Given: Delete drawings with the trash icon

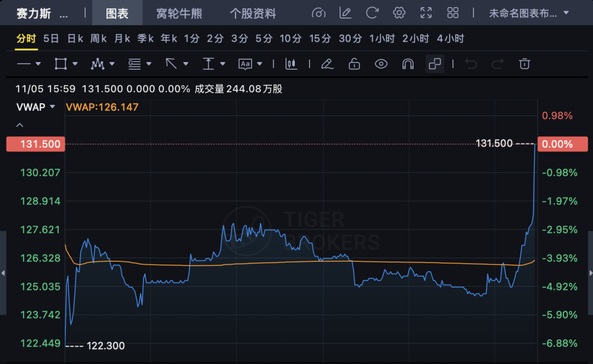Looking at the screenshot, I should (x=524, y=64).
